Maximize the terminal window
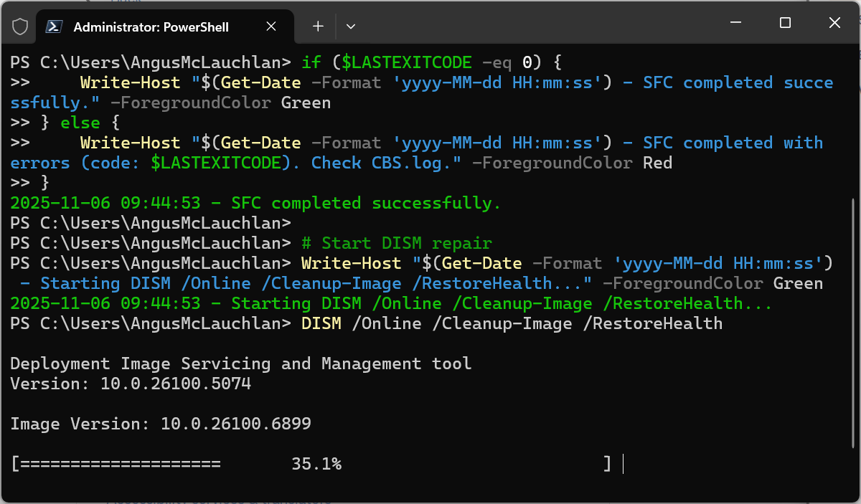Image resolution: width=861 pixels, height=504 pixels. [x=785, y=23]
